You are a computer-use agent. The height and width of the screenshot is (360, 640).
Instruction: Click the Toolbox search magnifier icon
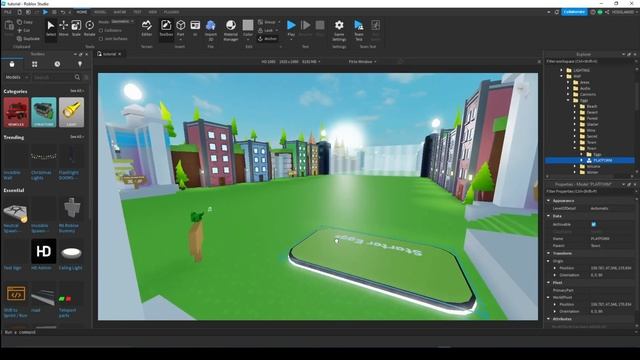[77, 77]
